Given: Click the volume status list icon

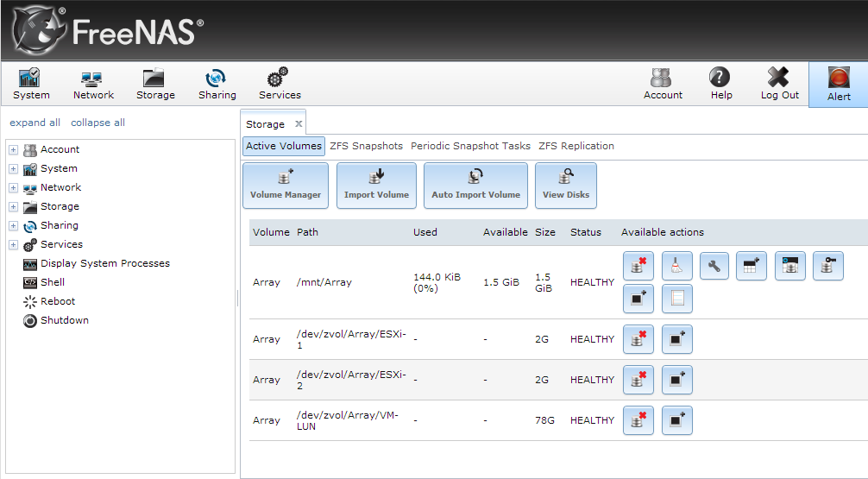Looking at the screenshot, I should (x=677, y=299).
